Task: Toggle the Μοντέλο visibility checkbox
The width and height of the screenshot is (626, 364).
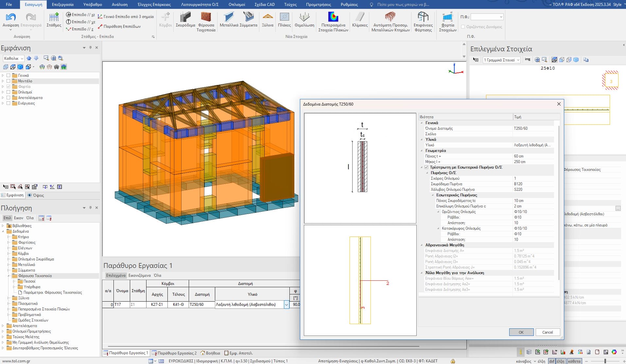Action: pyautogui.click(x=9, y=81)
